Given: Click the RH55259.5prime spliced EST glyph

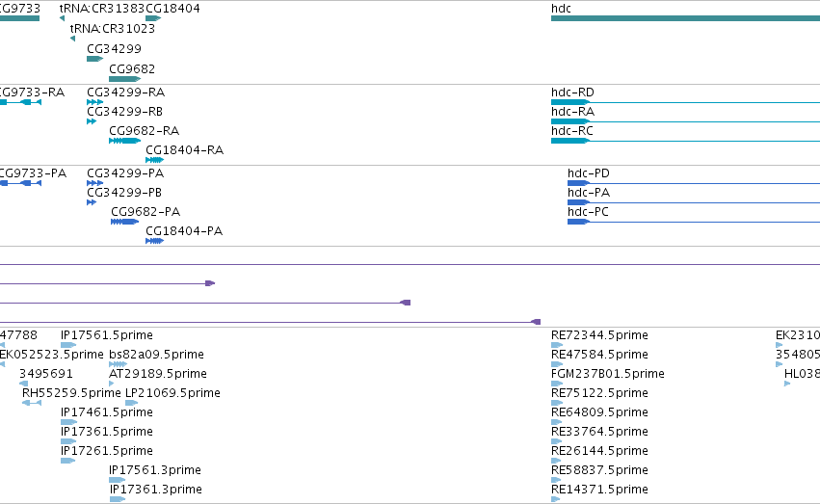Looking at the screenshot, I should point(32,403).
